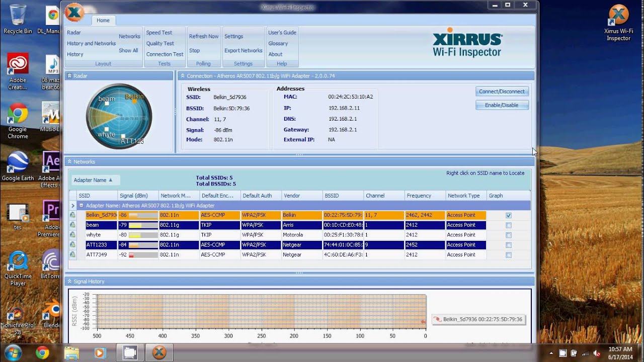The image size is (644, 362).
Task: Select the whyte marker on the radar
Action: click(x=106, y=129)
